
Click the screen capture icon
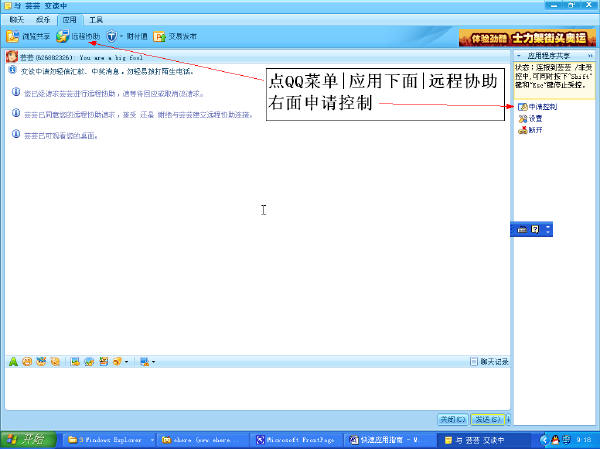[x=144, y=361]
